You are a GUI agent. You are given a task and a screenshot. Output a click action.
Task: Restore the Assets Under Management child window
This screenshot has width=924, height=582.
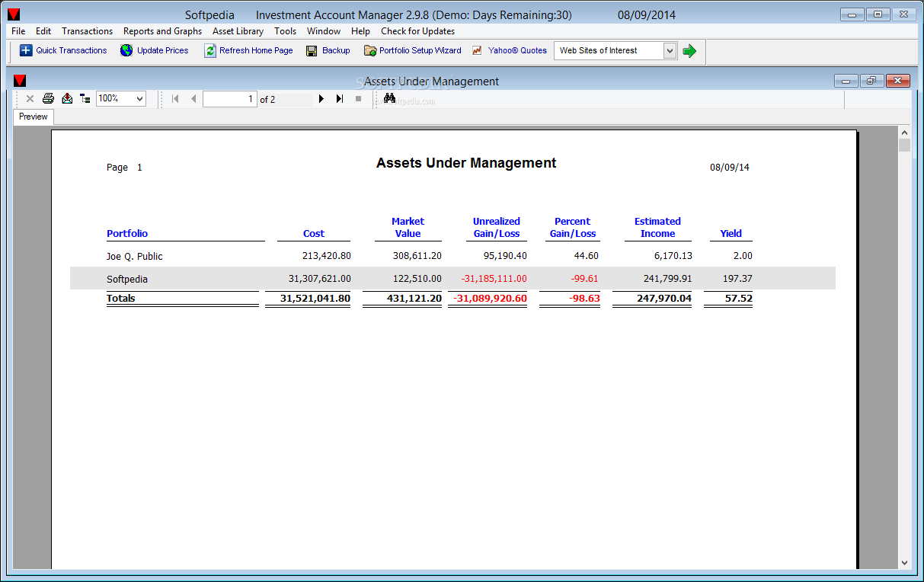(x=872, y=81)
